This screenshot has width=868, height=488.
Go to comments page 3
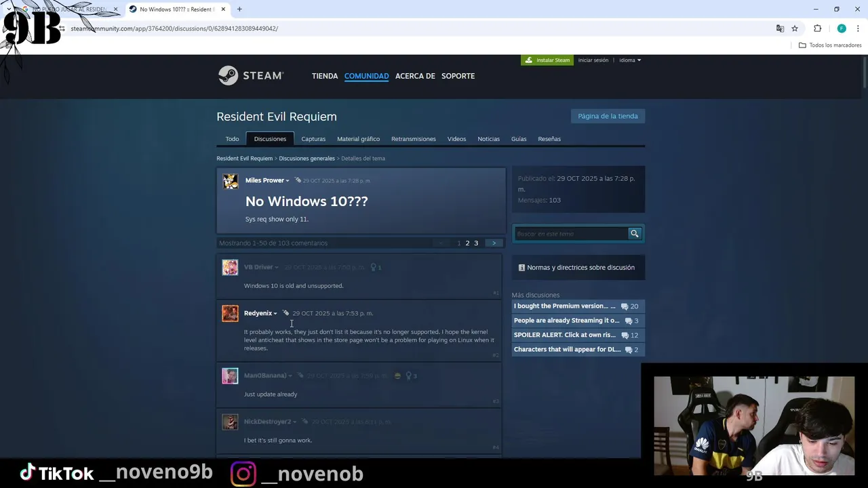[476, 243]
